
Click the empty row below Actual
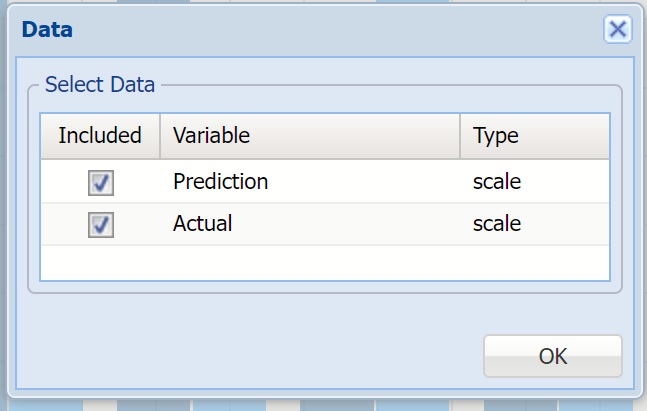click(324, 261)
